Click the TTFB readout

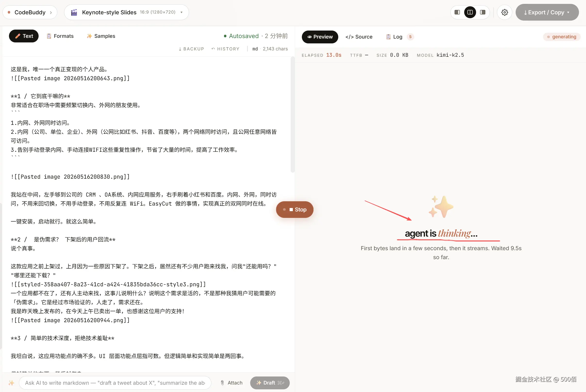pos(359,55)
